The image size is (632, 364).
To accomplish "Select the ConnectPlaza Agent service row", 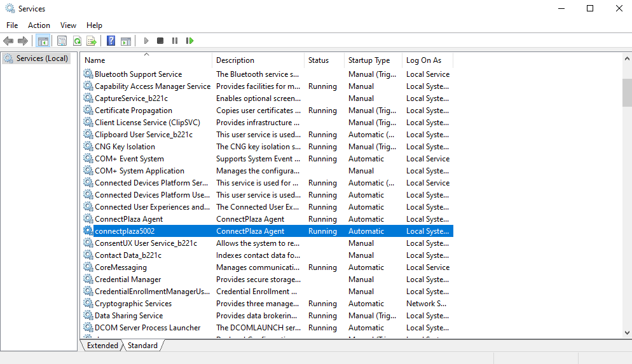I will point(268,219).
